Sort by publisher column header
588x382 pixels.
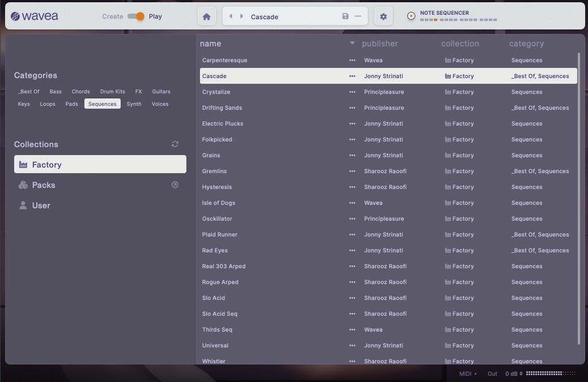(380, 44)
